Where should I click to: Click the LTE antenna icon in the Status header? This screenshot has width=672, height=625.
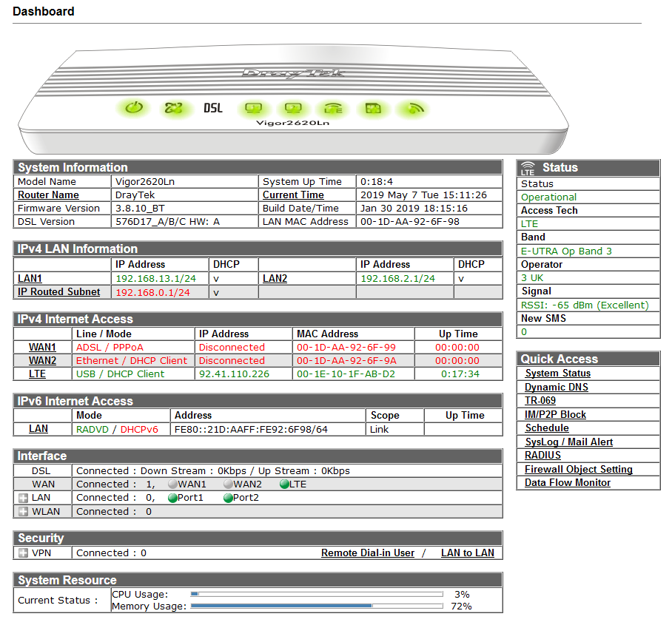point(528,169)
